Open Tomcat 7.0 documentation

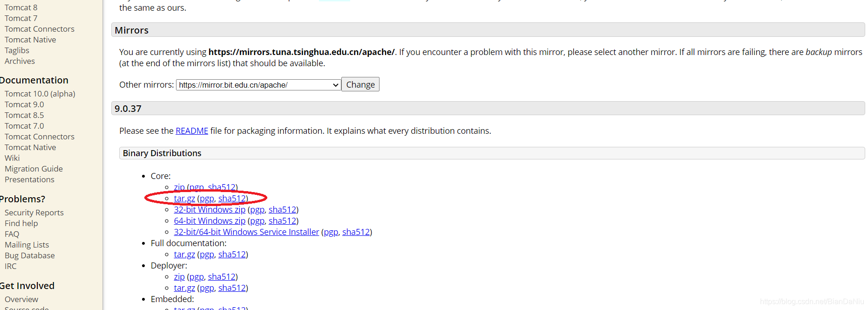(x=24, y=126)
